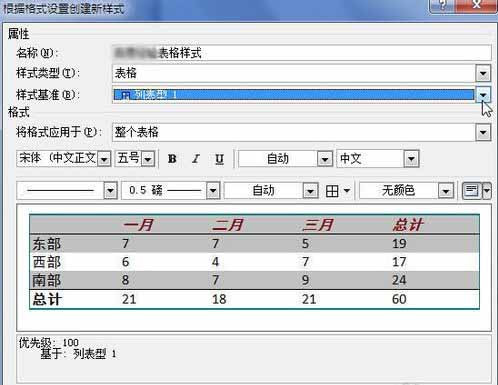Toggle Bold formatting button
The image size is (498, 385).
point(172,159)
